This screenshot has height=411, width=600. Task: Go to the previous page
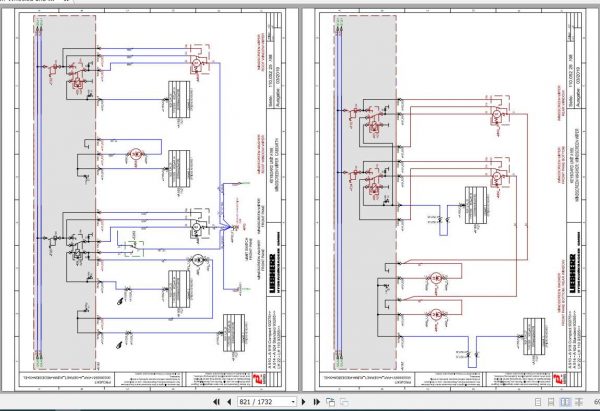229,402
